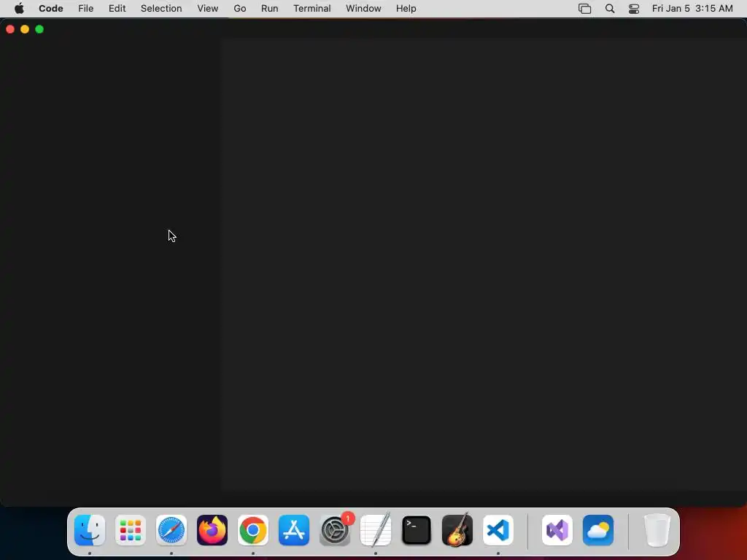Open the Weather app in Dock
This screenshot has height=560, width=747.
tap(598, 530)
